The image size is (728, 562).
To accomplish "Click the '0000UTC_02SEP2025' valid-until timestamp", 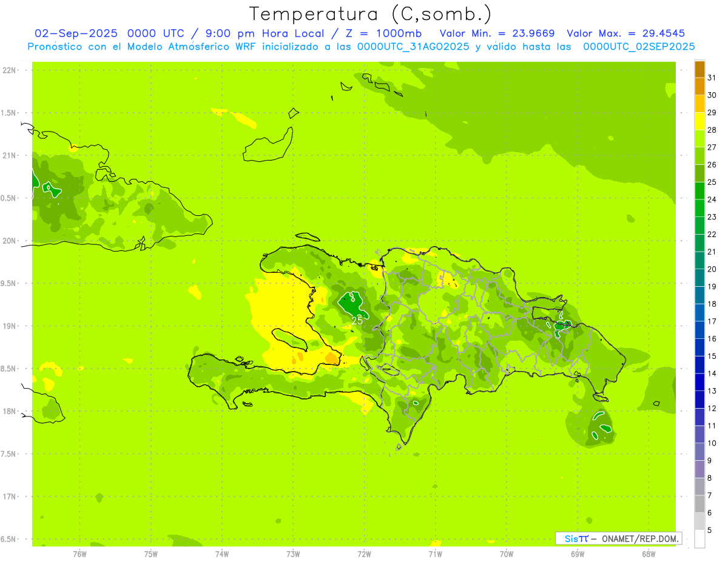I will [x=639, y=47].
